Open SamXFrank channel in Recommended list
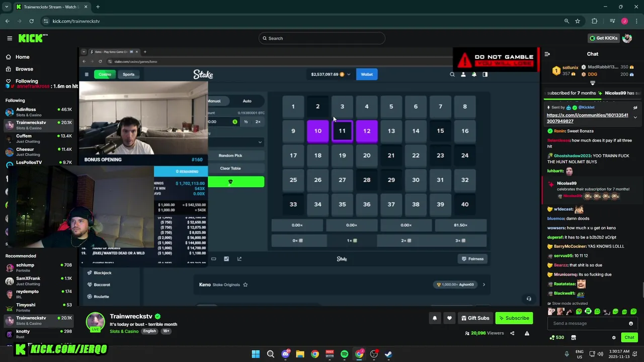 tap(39, 281)
